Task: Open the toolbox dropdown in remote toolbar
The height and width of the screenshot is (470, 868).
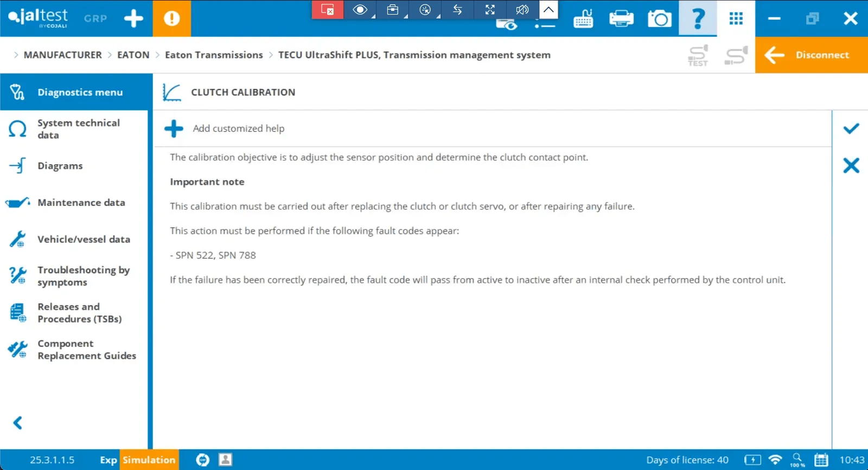Action: [393, 10]
